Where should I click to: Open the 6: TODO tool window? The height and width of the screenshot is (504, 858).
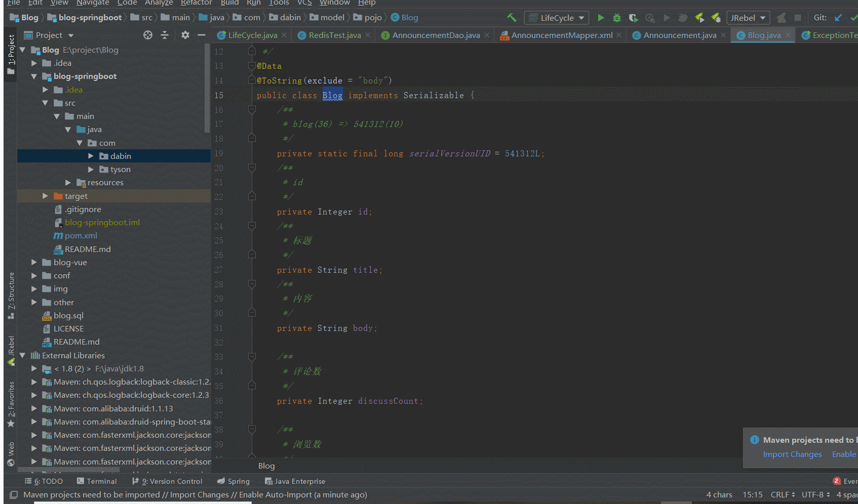[x=44, y=481]
